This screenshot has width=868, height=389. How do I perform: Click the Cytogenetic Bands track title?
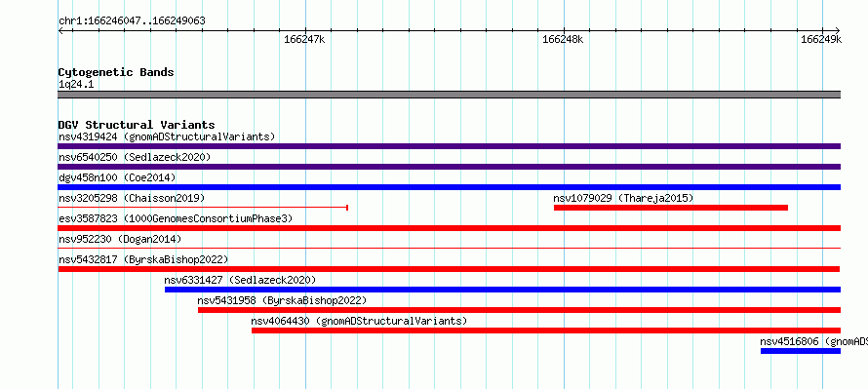116,72
